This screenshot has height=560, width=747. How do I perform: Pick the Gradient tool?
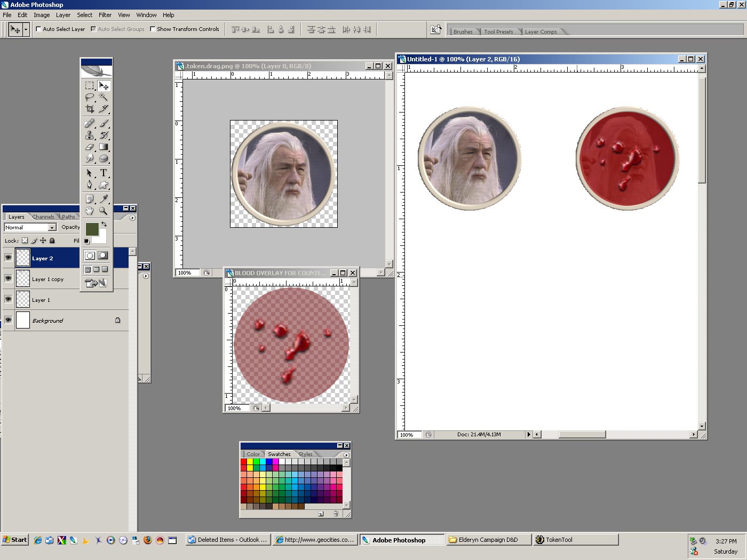(x=104, y=147)
